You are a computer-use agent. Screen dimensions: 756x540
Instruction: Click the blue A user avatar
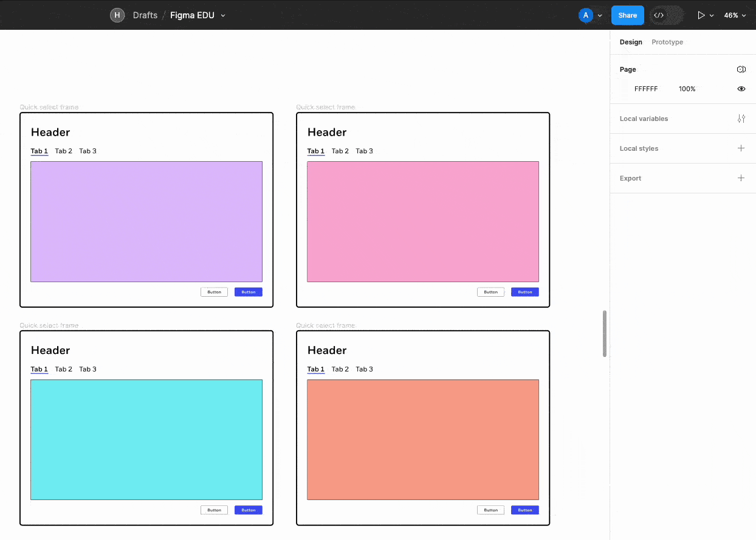(586, 15)
